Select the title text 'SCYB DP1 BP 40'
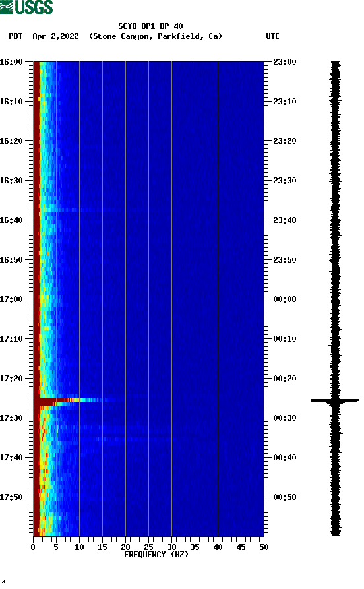The width and height of the screenshot is (364, 589). tap(150, 26)
